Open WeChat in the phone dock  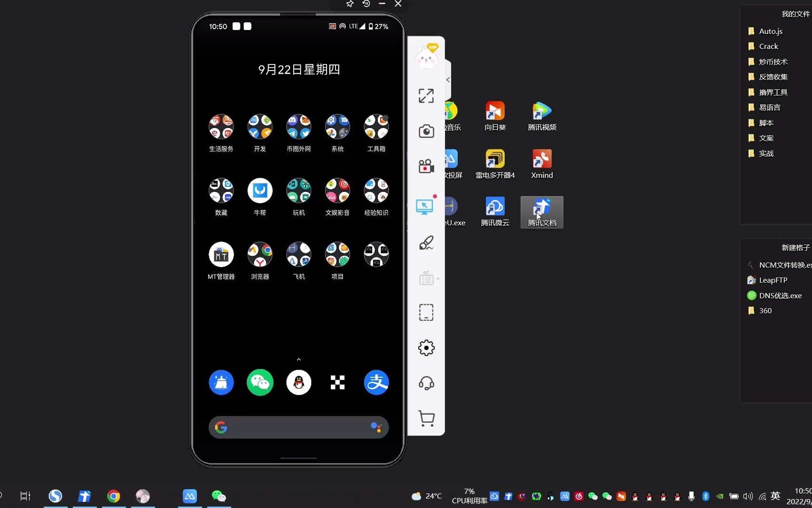click(260, 382)
